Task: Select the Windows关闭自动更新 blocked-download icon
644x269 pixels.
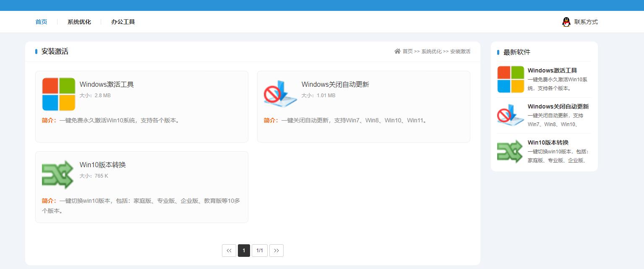Action: pos(280,94)
